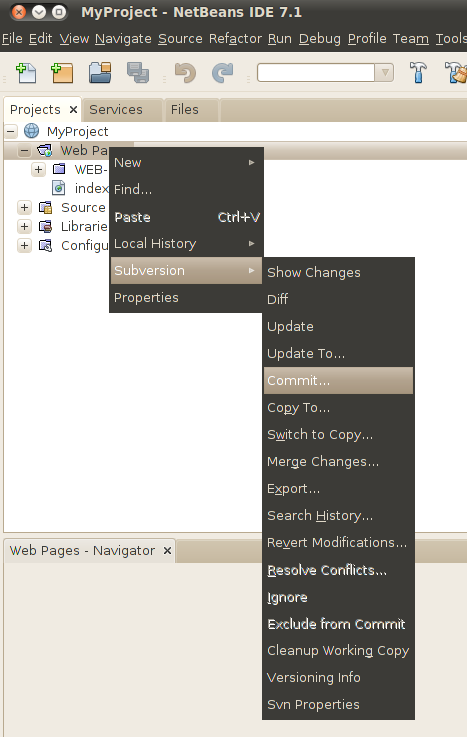Click the Web Pages folder icon
The image size is (467, 737).
click(45, 150)
